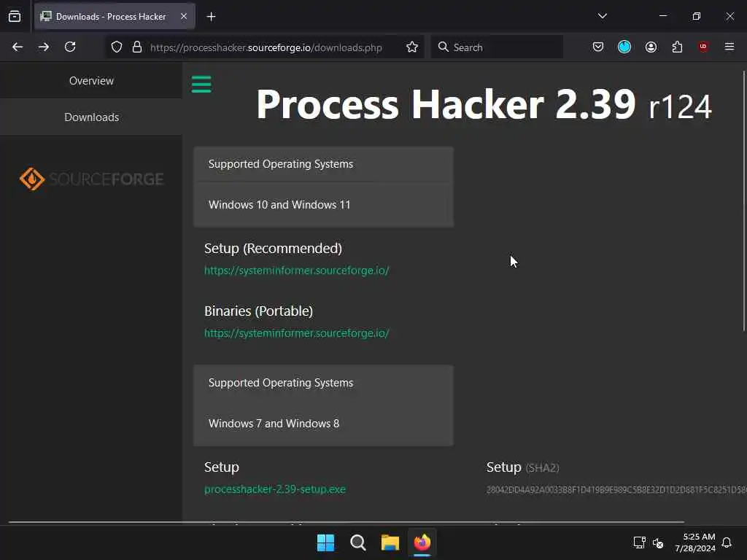Viewport: 747px width, 560px height.
Task: Toggle the green sidebar hamburger menu
Action: click(x=201, y=85)
